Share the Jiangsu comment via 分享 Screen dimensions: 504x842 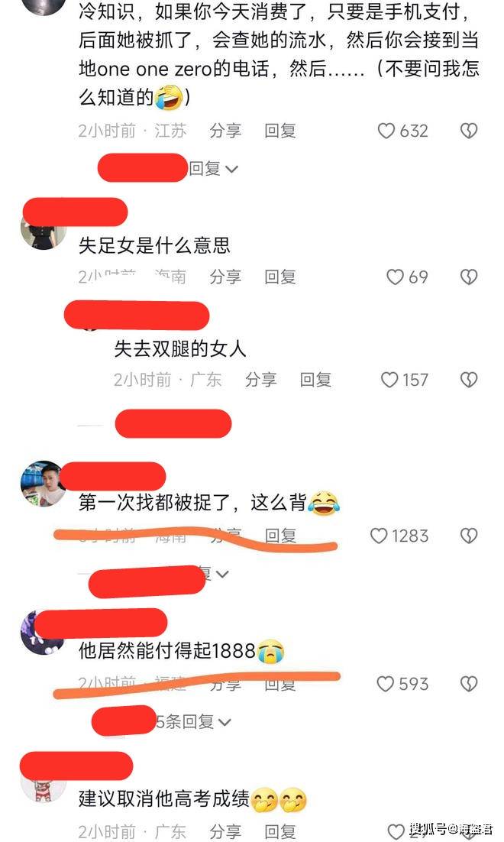pyautogui.click(x=225, y=131)
